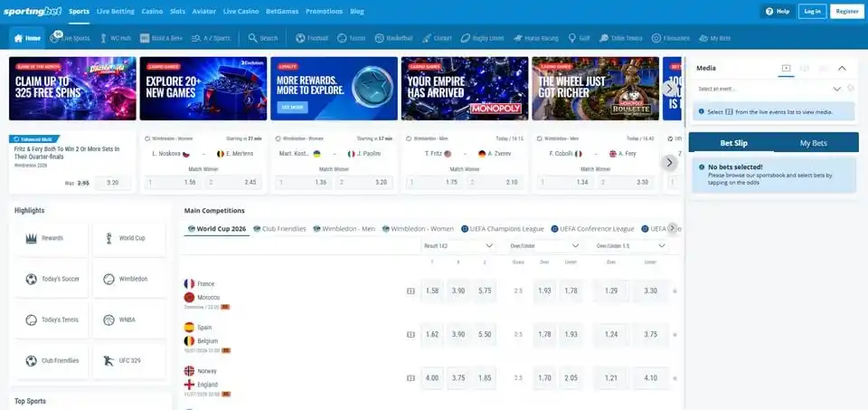Open Live Sports from the sports bar
This screenshot has width=868, height=410.
pos(70,38)
